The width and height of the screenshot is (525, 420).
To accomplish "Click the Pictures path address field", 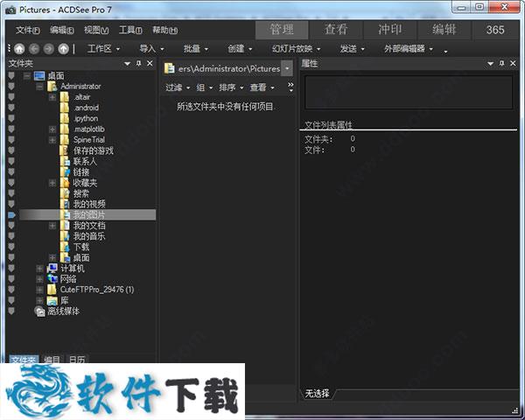I will click(x=222, y=68).
